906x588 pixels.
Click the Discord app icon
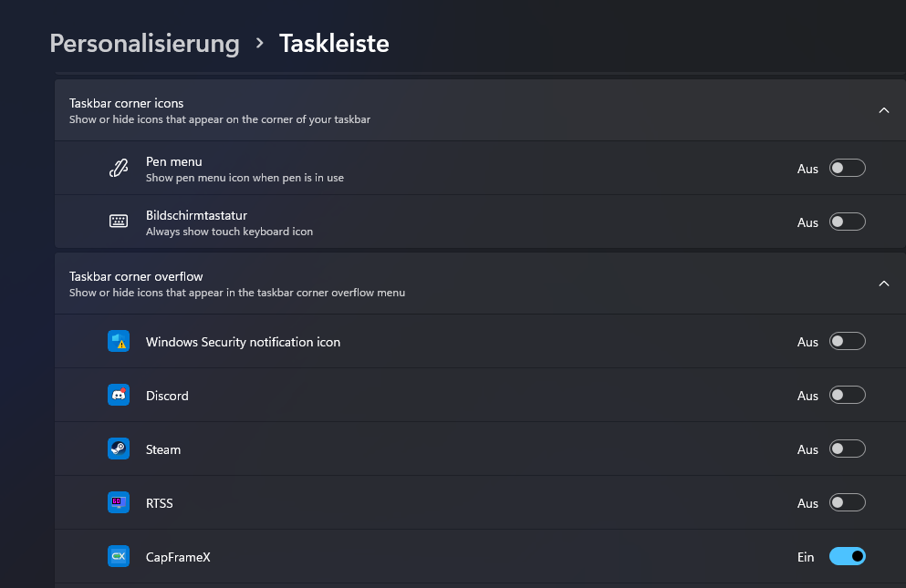(118, 395)
